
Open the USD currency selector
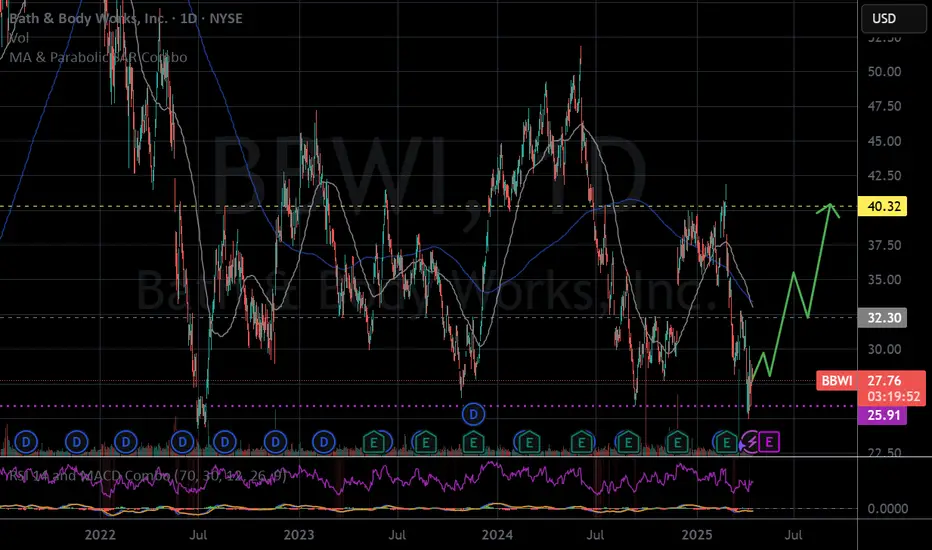point(893,18)
